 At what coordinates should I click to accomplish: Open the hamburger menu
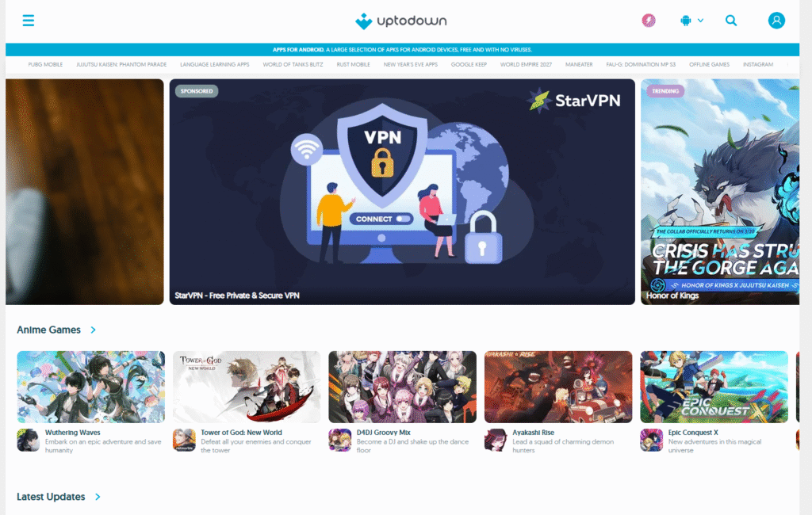click(29, 21)
